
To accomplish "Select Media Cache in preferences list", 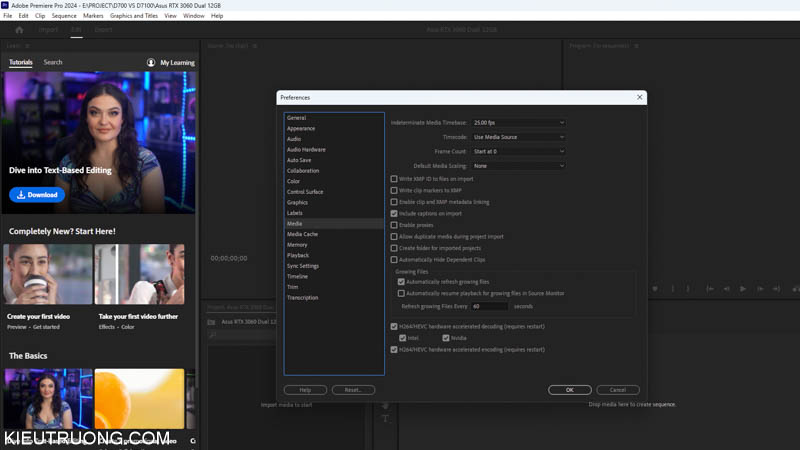I will (334, 234).
